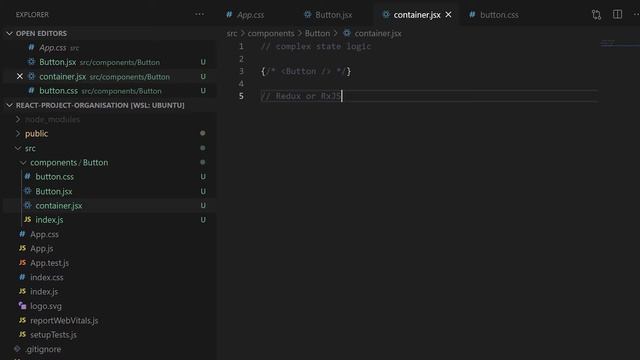Click the EXPLORER panel title
The height and width of the screenshot is (360, 640).
(32, 15)
